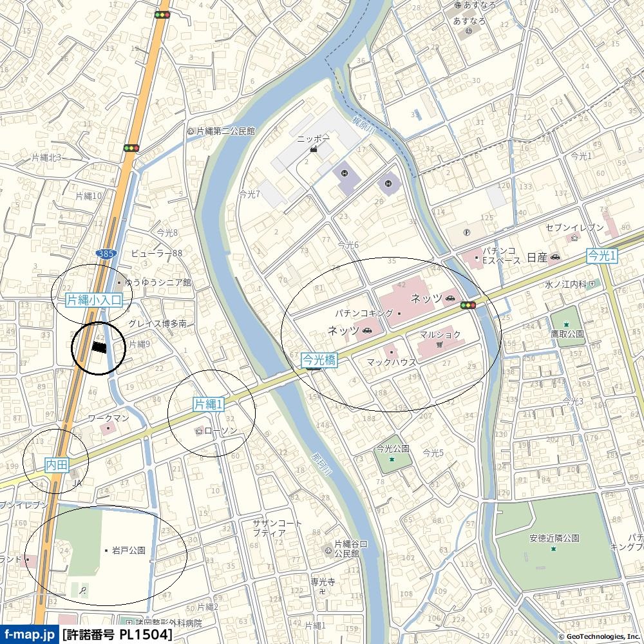Select the 今光橋 intersection label
This screenshot has width=644, height=644.
point(319,360)
